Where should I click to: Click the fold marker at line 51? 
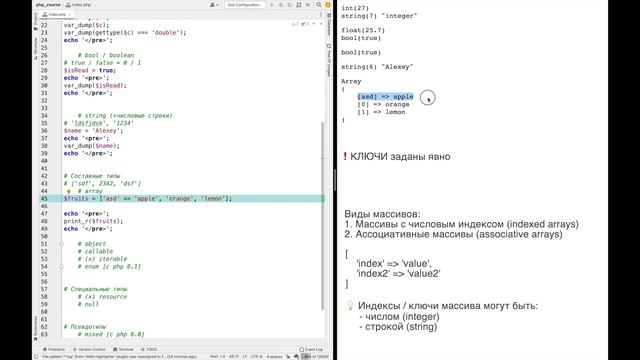coord(61,244)
